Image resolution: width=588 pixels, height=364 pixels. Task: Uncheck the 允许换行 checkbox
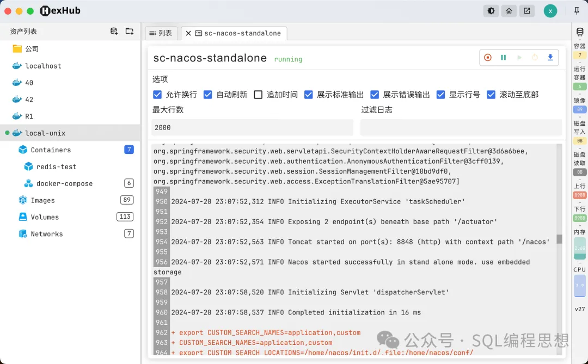pyautogui.click(x=157, y=95)
